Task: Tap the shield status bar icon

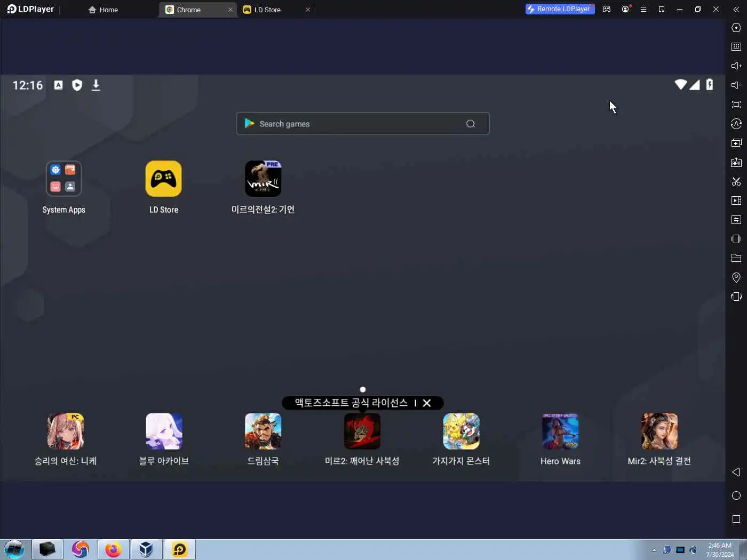Action: [x=77, y=85]
